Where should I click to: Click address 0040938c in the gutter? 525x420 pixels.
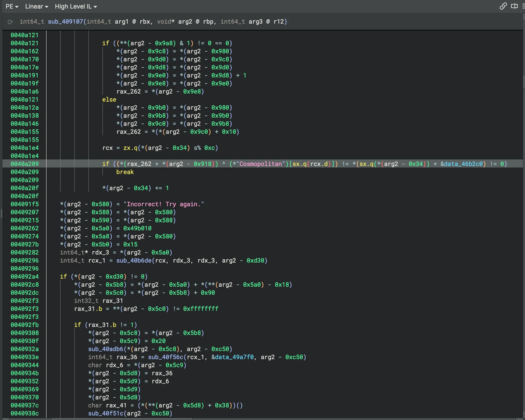[25, 413]
